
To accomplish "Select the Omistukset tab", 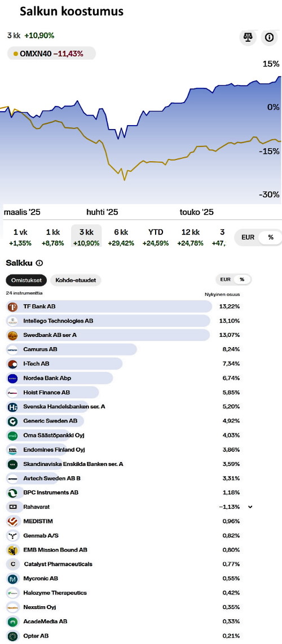I will click(x=27, y=280).
